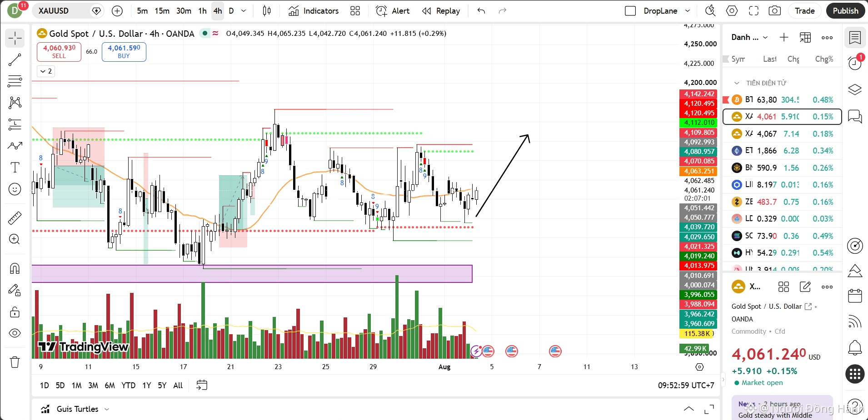Collapse the indicator legend showing 2

click(x=46, y=71)
